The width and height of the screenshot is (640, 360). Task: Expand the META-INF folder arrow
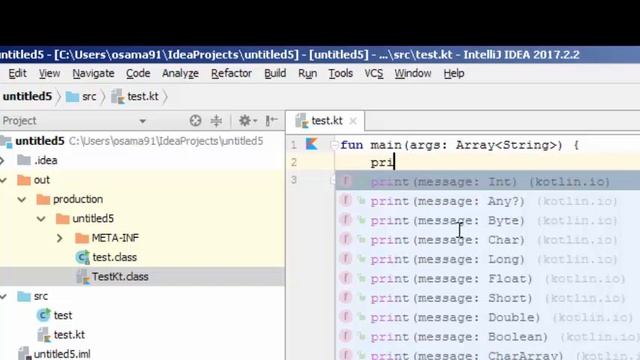click(60, 238)
